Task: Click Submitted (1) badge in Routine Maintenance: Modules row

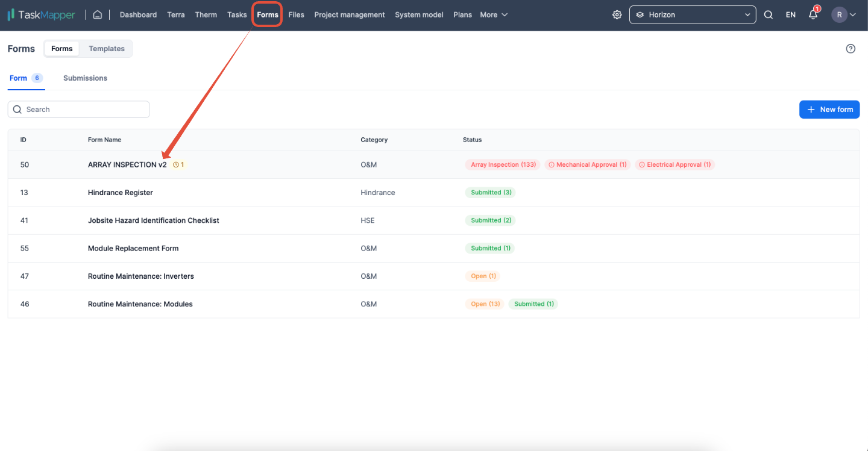Action: 533,304
